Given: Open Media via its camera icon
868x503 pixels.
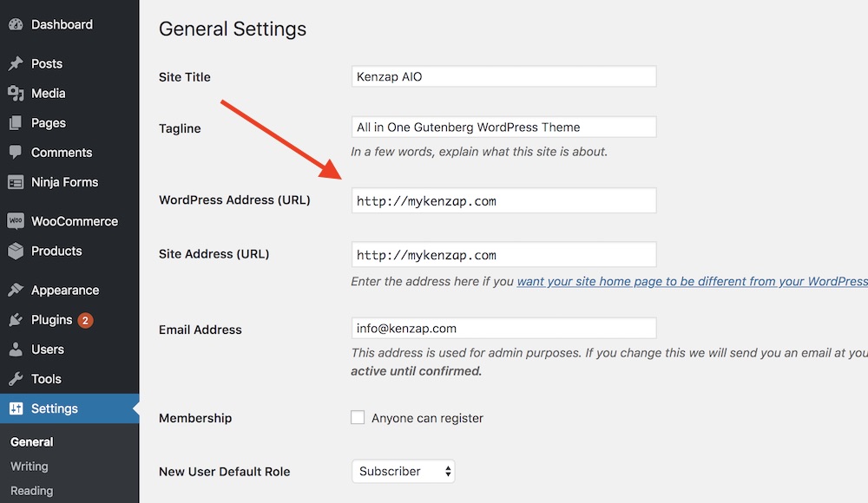Looking at the screenshot, I should pos(16,94).
